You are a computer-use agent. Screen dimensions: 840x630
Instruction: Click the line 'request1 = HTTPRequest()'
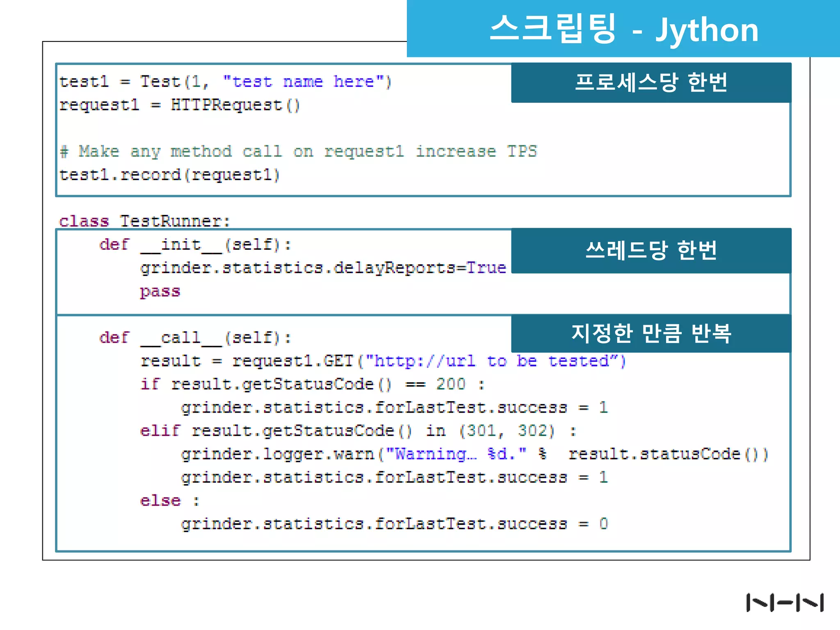180,105
